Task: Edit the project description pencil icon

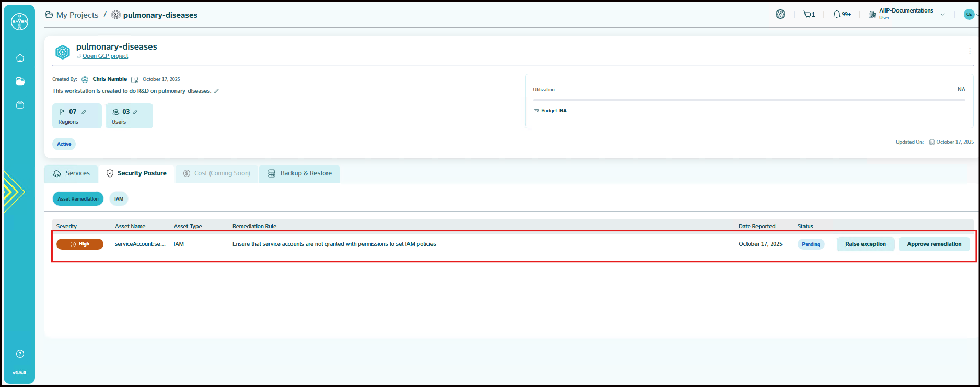Action: [216, 91]
